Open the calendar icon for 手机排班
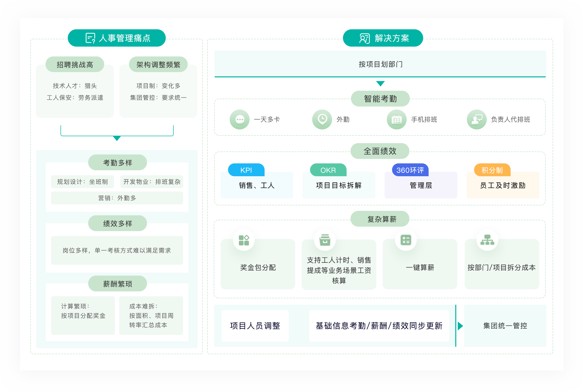583x392 pixels. coord(396,119)
